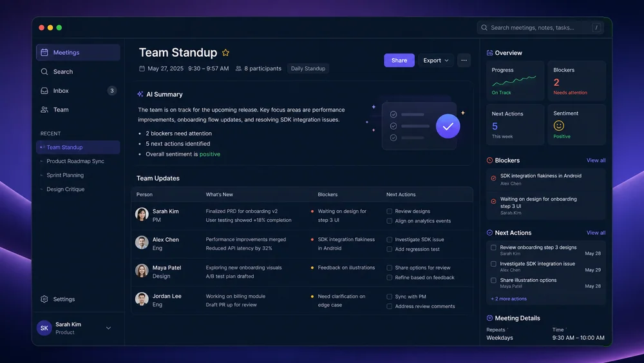The width and height of the screenshot is (644, 363).
Task: Click the Next Actions section check icon
Action: click(489, 233)
